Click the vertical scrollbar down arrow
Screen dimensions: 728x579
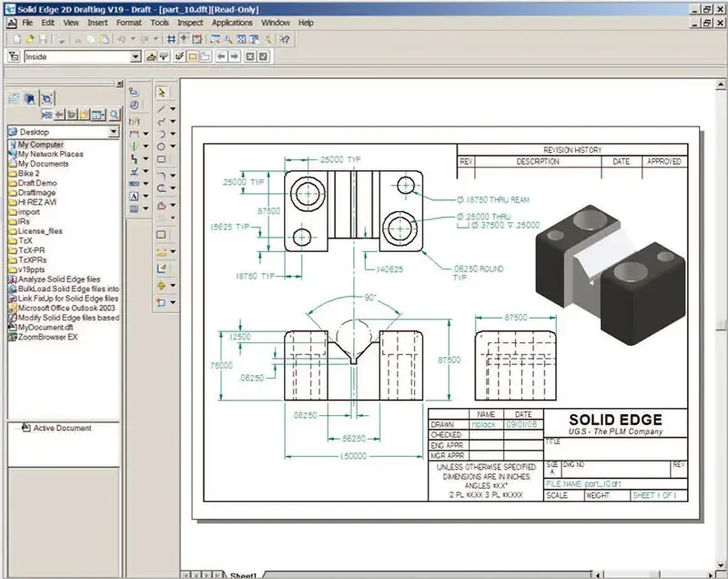720,565
